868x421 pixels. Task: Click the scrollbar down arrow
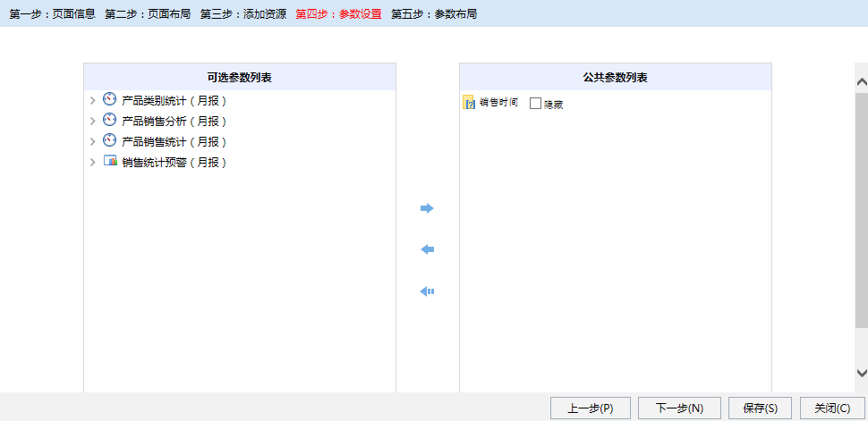click(862, 373)
